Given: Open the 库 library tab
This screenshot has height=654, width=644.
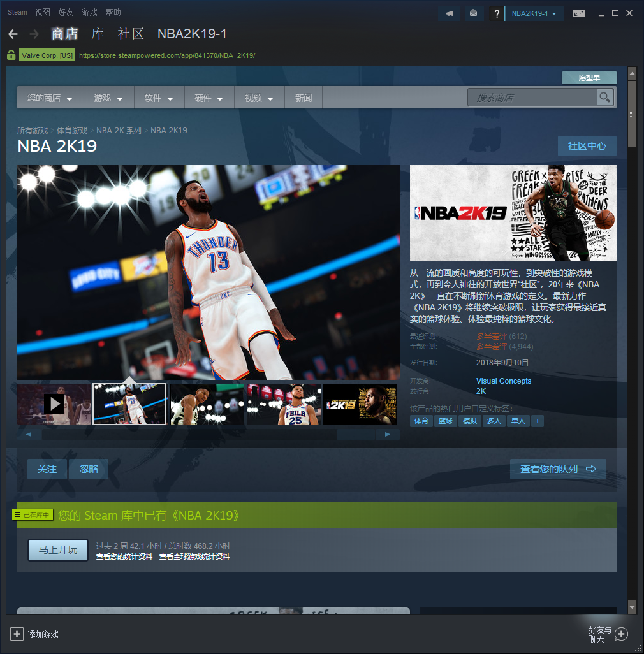Looking at the screenshot, I should coord(98,34).
